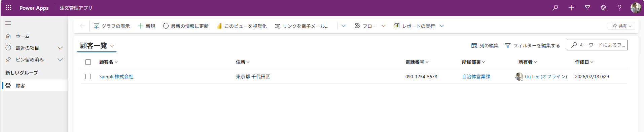Open the settings gear icon

click(604, 8)
